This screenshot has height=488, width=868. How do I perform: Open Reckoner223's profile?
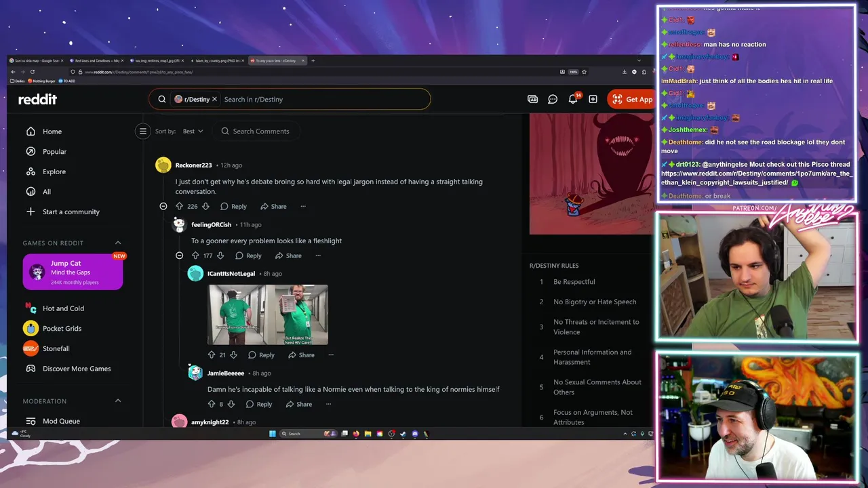[x=193, y=165]
